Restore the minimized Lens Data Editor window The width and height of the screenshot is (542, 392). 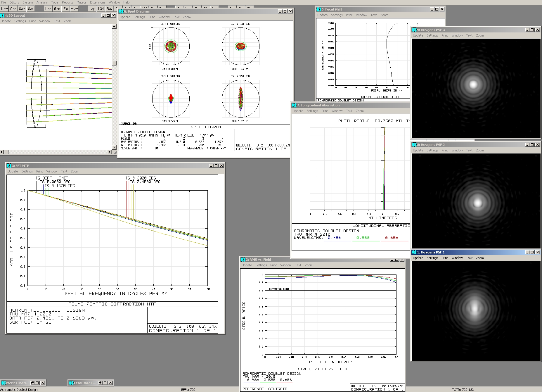(x=100, y=383)
